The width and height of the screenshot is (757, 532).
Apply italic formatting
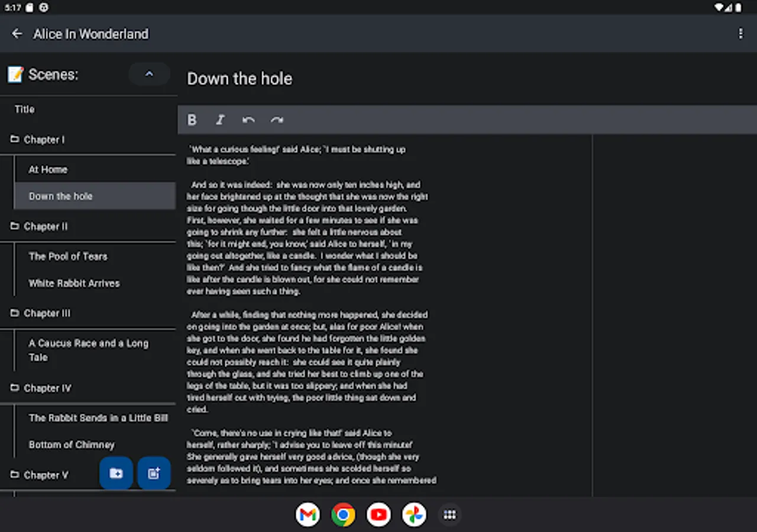220,120
